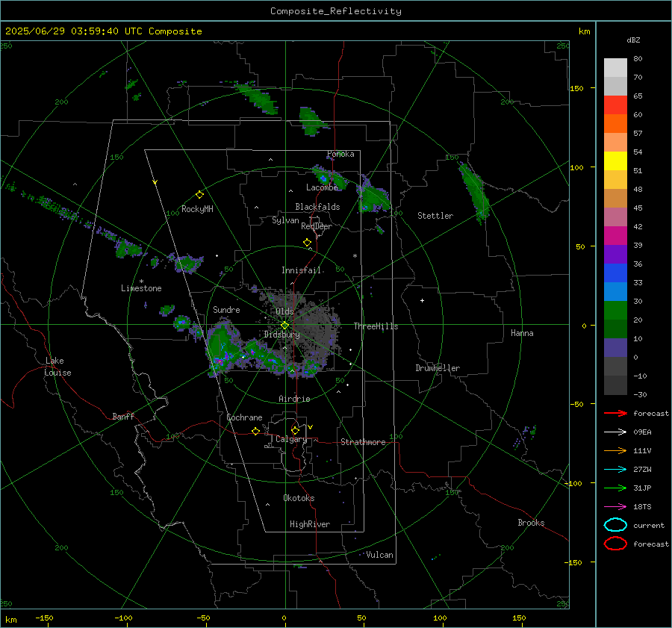Click the Strathmore label

click(x=363, y=442)
